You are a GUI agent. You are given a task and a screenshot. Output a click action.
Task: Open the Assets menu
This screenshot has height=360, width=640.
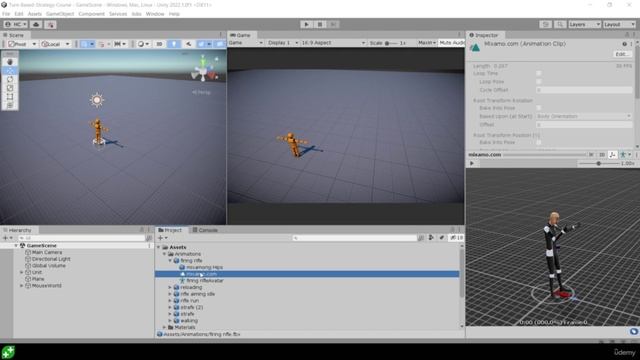(x=35, y=14)
